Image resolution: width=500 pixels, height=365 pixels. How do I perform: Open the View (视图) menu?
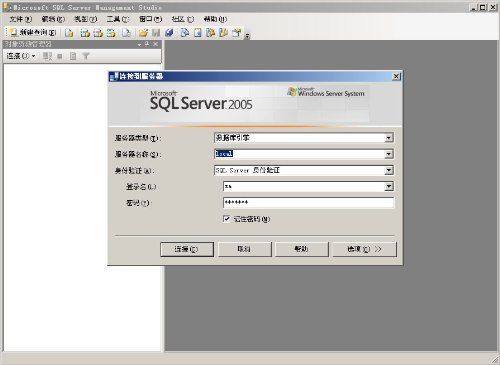tap(86, 19)
